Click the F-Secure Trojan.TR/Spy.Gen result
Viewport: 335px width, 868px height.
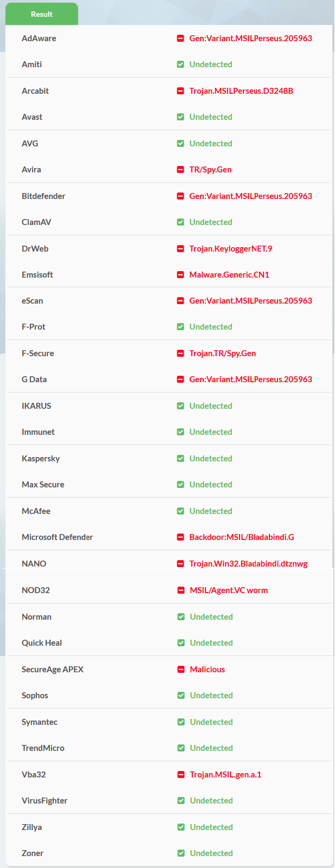coord(222,353)
